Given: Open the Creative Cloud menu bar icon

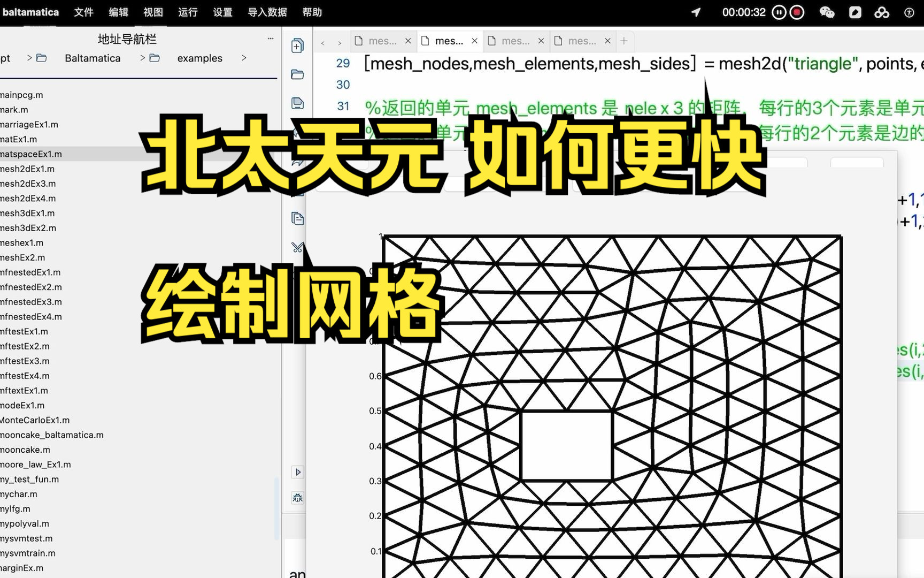Looking at the screenshot, I should 882,12.
